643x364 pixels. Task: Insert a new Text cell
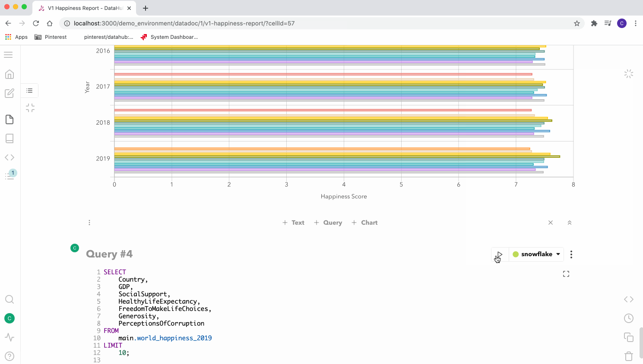click(x=294, y=223)
